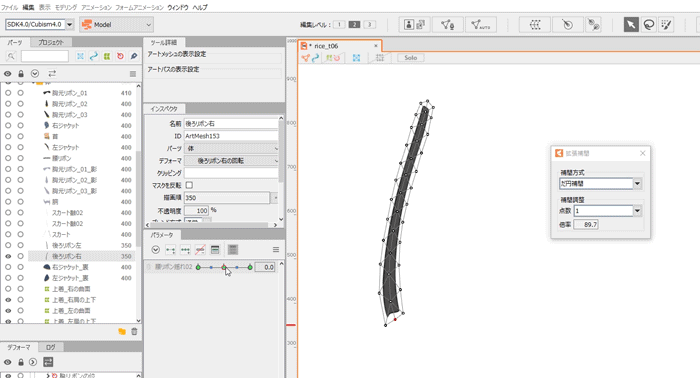This screenshot has width=700, height=378.
Task: Filter parts by rotation deformer icon
Action: (120, 56)
